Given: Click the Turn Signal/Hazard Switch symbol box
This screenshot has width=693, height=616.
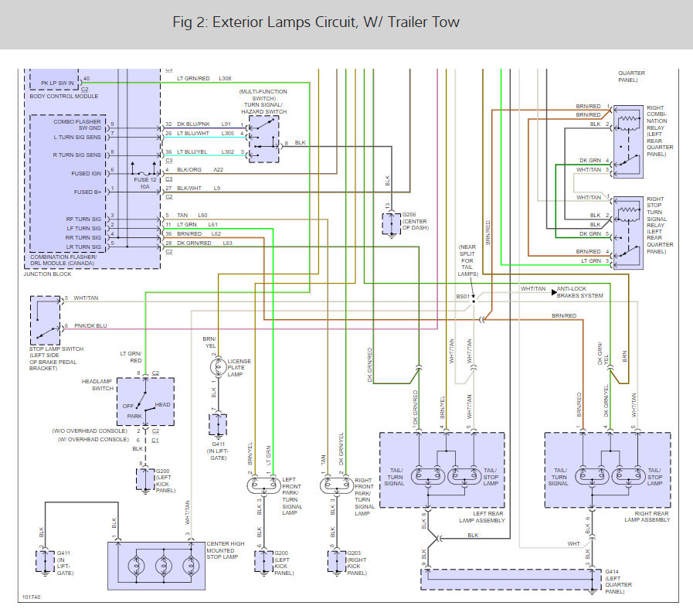Looking at the screenshot, I should click(264, 139).
